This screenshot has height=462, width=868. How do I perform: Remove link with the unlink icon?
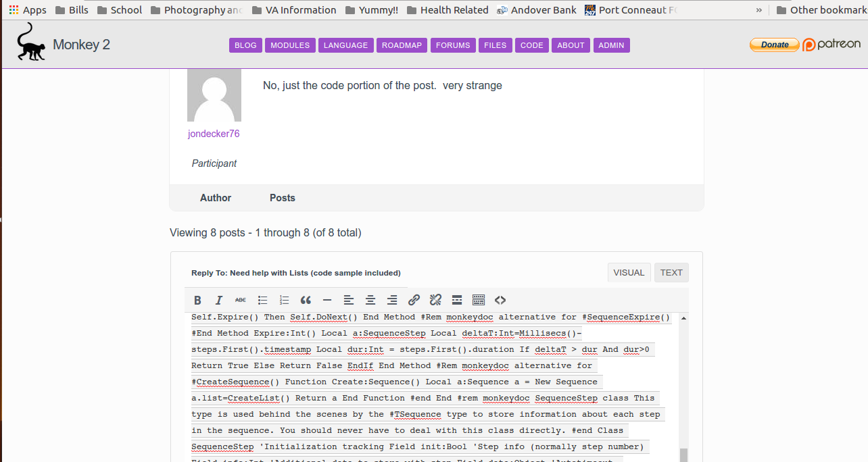435,301
